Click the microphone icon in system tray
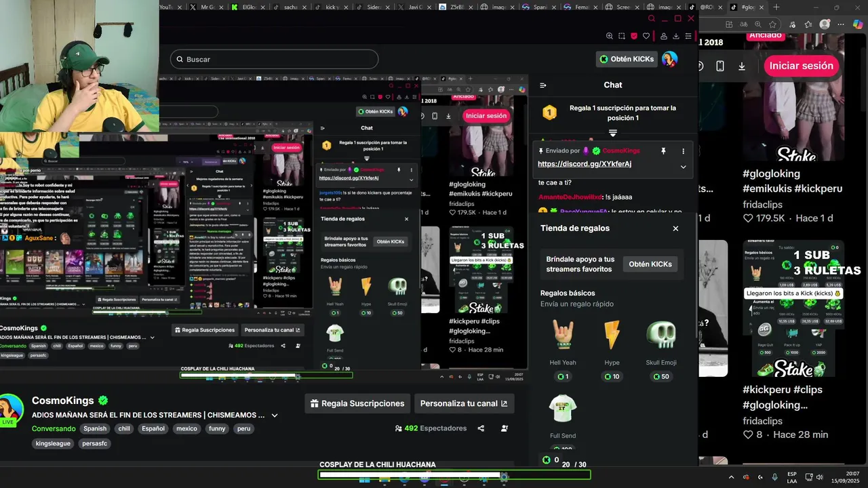The height and width of the screenshot is (488, 868). click(774, 477)
